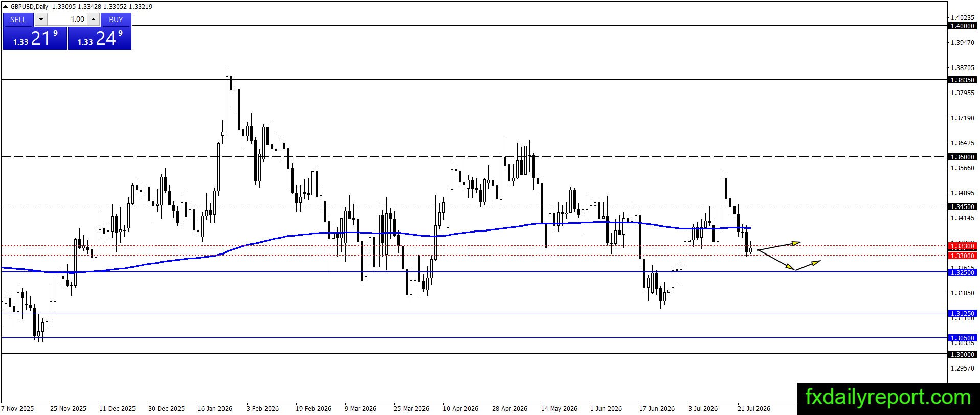Image resolution: width=980 pixels, height=415 pixels.
Task: Click the BUY button
Action: 116,19
